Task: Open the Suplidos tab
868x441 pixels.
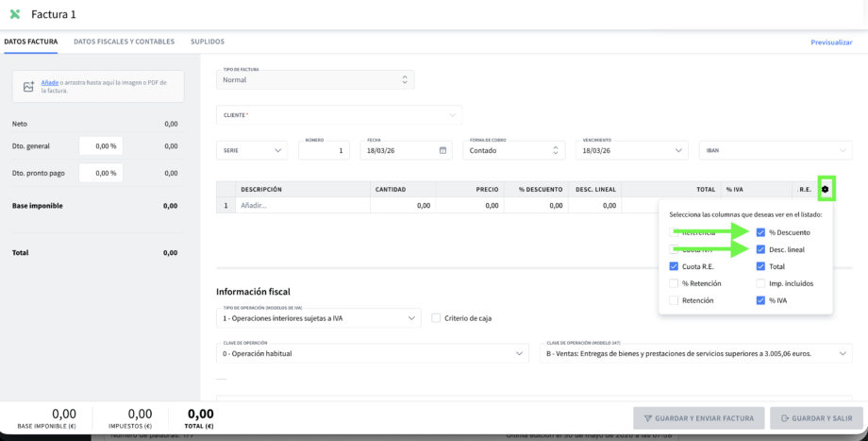Action: 207,42
